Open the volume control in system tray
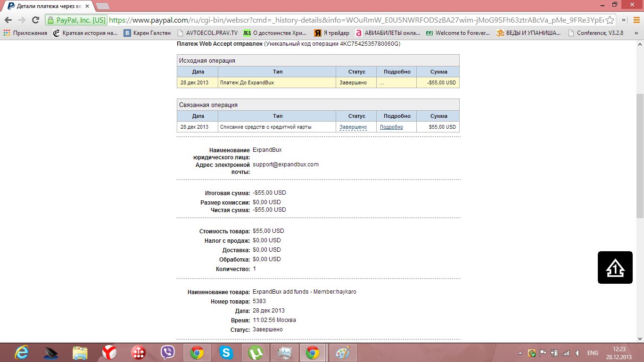This screenshot has width=644, height=362. (x=577, y=353)
